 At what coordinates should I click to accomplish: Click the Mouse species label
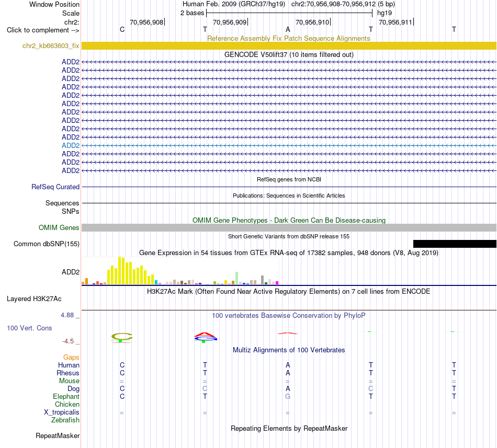[x=69, y=381]
